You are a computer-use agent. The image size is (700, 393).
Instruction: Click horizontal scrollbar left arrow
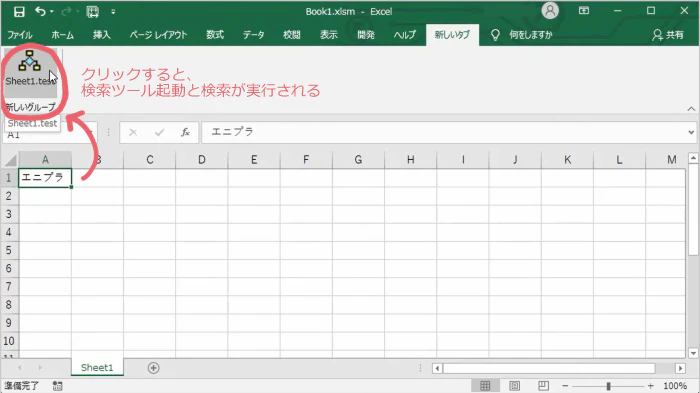(x=438, y=368)
